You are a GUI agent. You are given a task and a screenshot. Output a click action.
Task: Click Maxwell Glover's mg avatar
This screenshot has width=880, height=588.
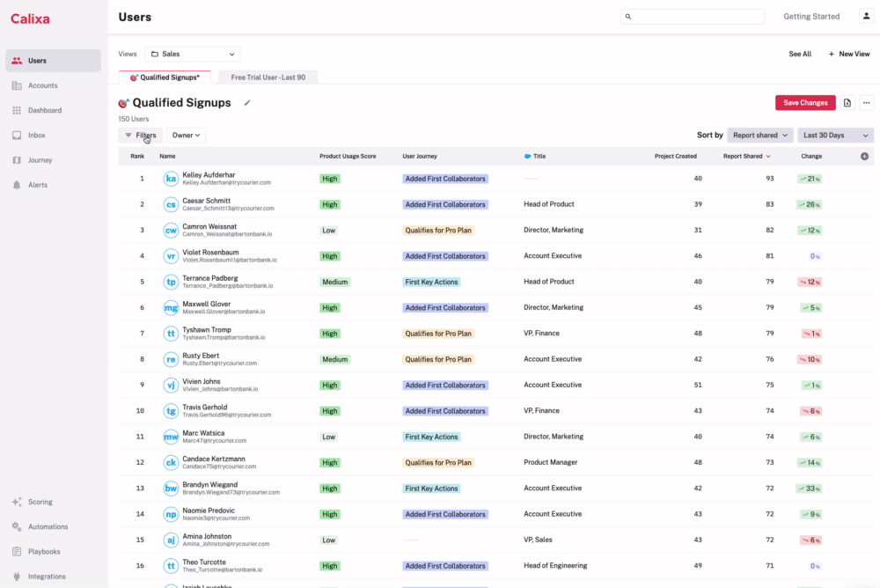click(x=171, y=308)
